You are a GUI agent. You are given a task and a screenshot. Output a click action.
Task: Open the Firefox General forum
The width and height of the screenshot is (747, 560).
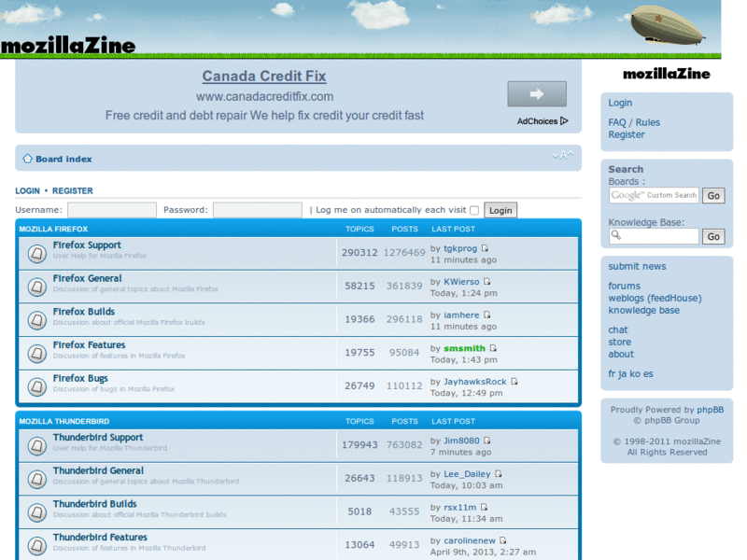(x=87, y=278)
